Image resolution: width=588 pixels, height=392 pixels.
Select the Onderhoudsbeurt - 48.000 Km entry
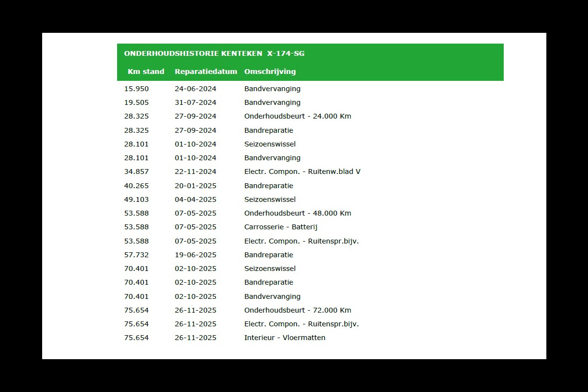click(x=298, y=213)
